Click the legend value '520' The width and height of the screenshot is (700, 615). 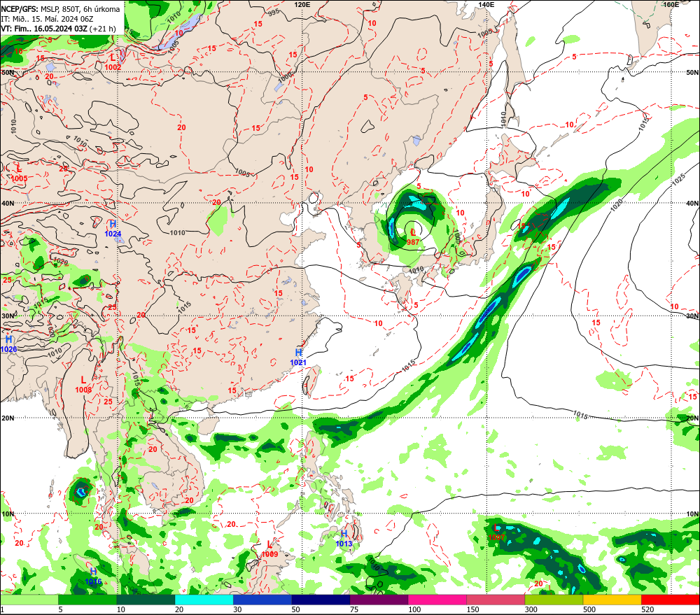pyautogui.click(x=647, y=609)
